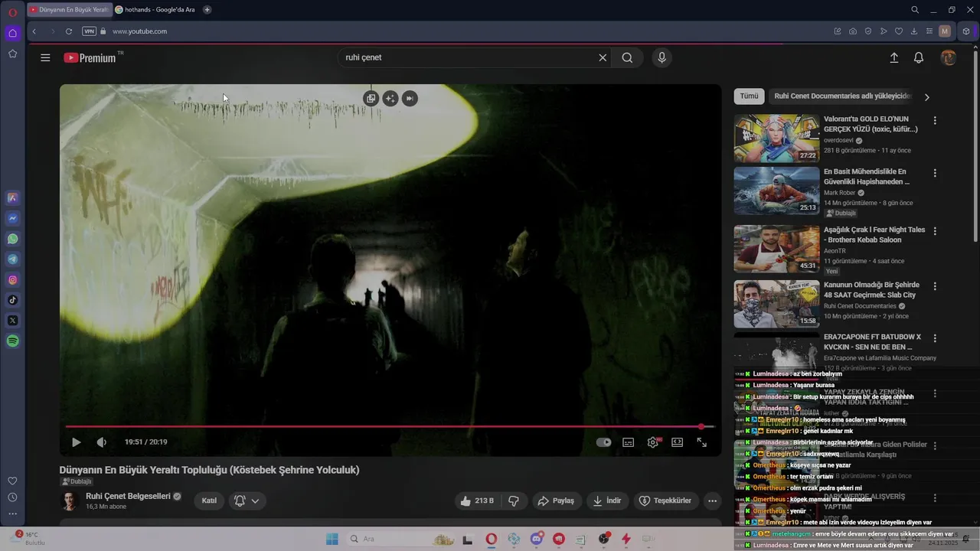
Task: Open video player settings gear
Action: [653, 442]
